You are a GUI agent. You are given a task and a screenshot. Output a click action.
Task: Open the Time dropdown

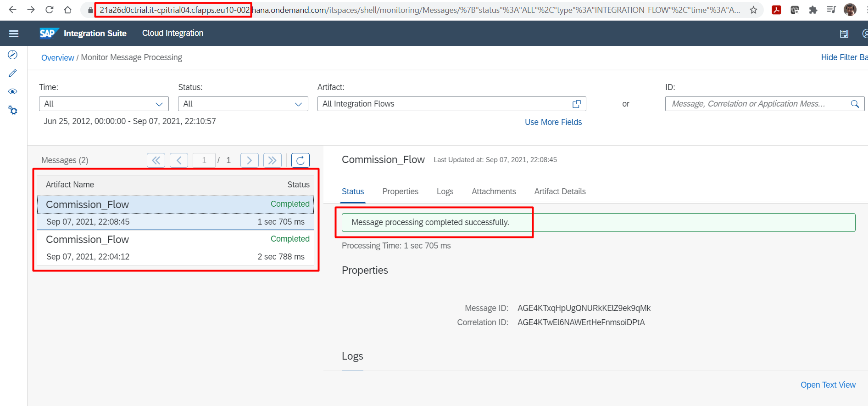(x=104, y=104)
